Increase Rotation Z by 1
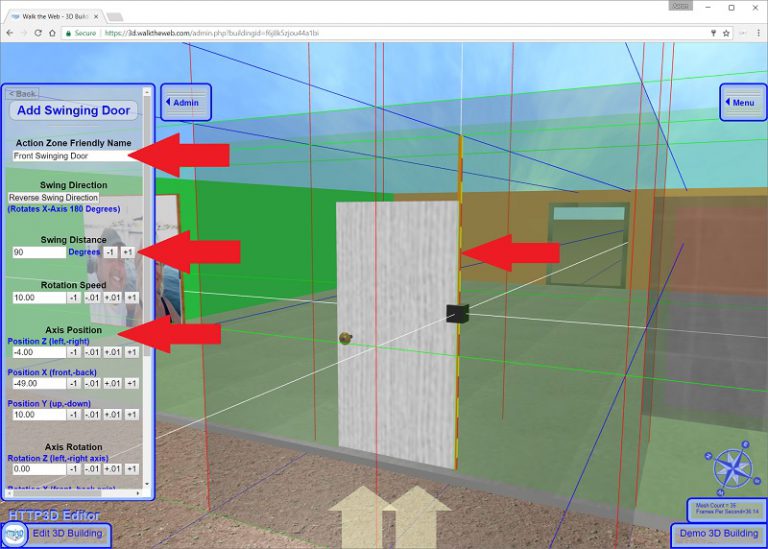Viewport: 768px width, 549px height. 132,469
